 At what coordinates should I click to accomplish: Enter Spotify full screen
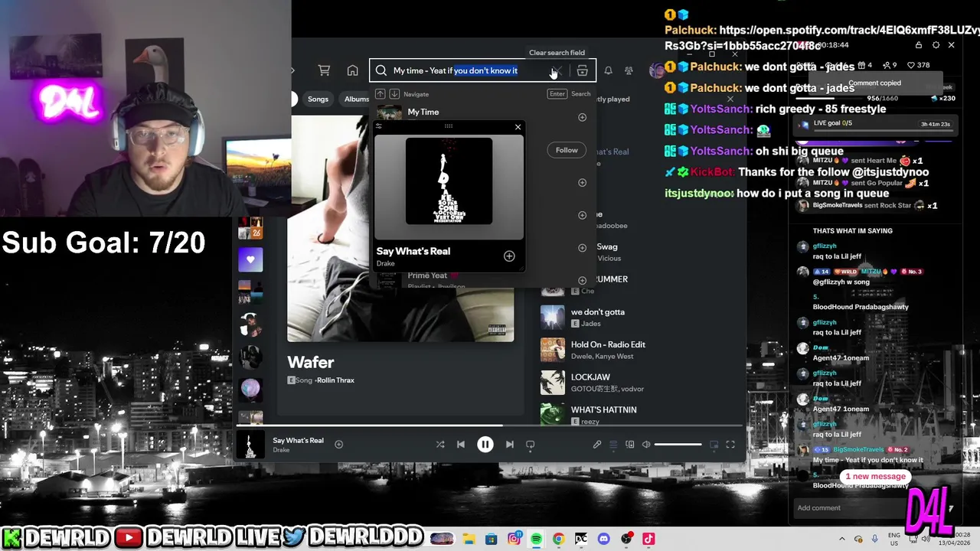(730, 444)
